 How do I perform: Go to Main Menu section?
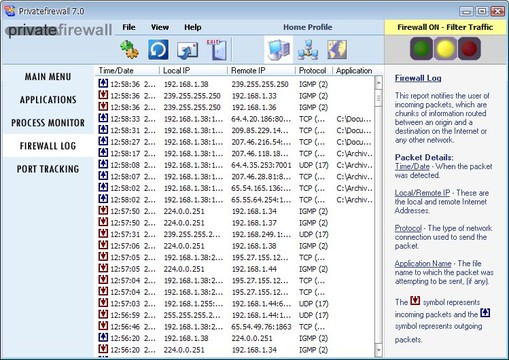[x=48, y=77]
